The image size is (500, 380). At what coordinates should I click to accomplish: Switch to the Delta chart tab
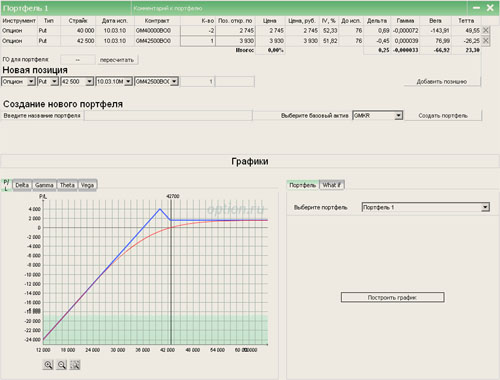[22, 185]
